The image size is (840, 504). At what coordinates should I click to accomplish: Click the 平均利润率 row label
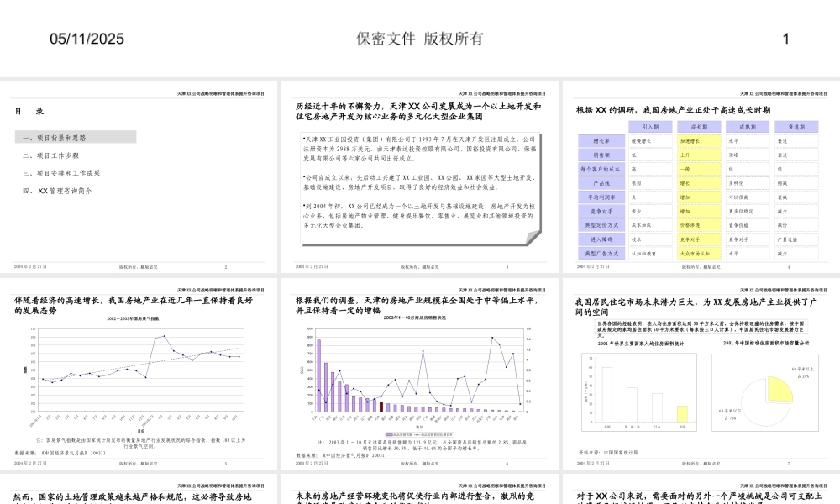click(x=601, y=197)
